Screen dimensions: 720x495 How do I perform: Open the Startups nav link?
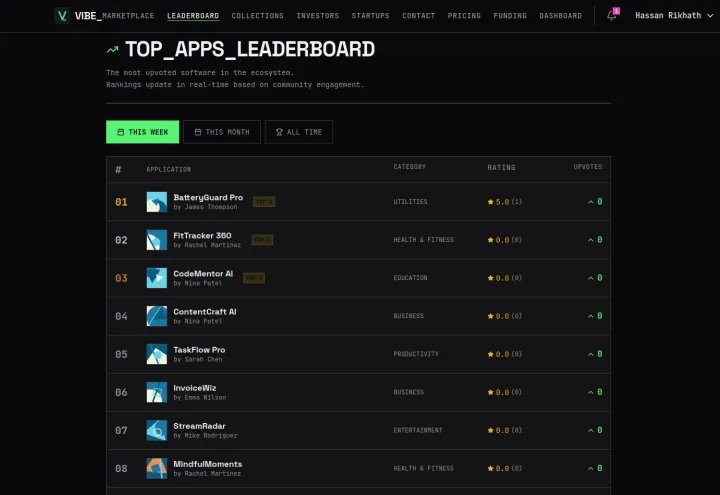pos(371,16)
